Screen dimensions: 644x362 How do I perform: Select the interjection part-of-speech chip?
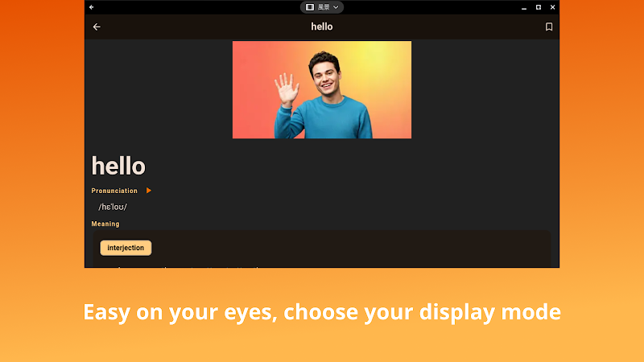coord(126,248)
